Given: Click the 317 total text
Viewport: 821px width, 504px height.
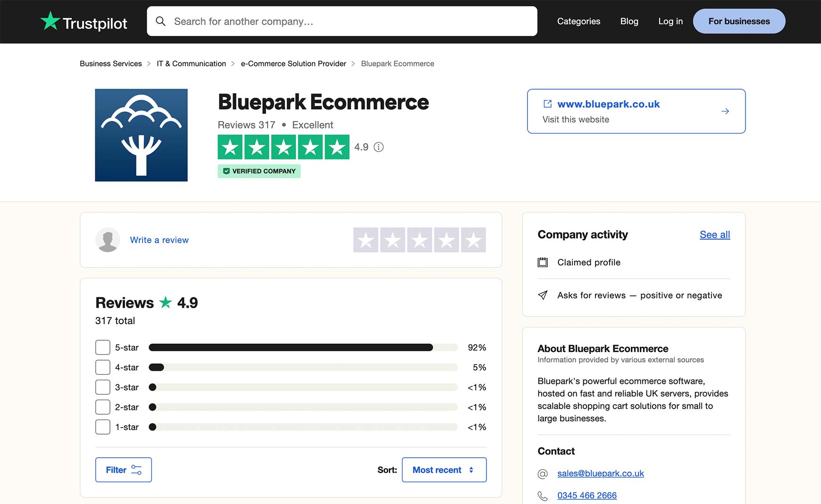Looking at the screenshot, I should click(115, 321).
